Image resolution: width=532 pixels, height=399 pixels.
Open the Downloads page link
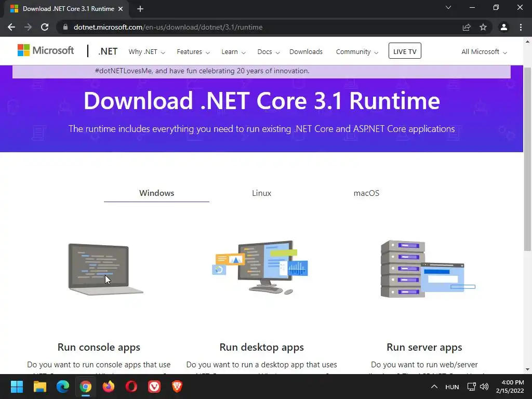[306, 52]
